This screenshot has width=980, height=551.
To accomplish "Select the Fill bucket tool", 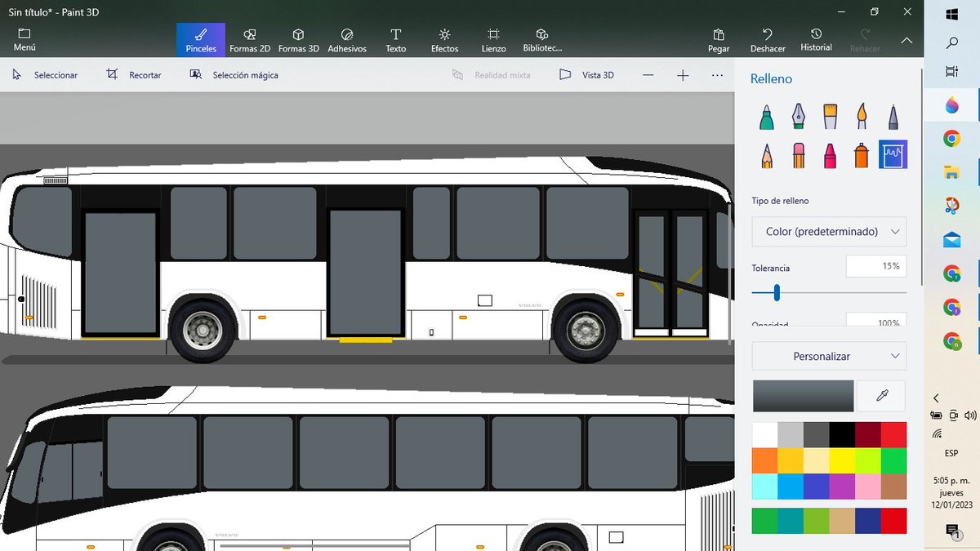I will pos(893,155).
